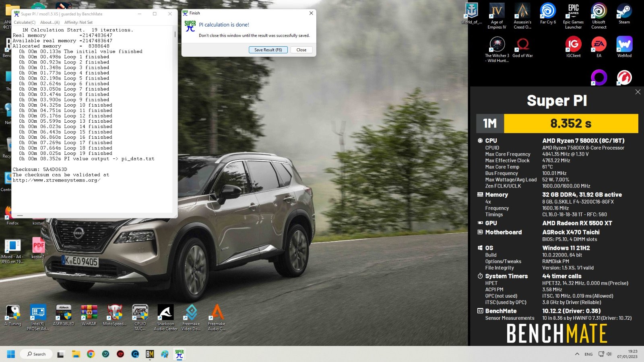Screen dimensions: 644x362
Task: Launch Sharkoon Audio Center shortcut
Action: pyautogui.click(x=166, y=317)
